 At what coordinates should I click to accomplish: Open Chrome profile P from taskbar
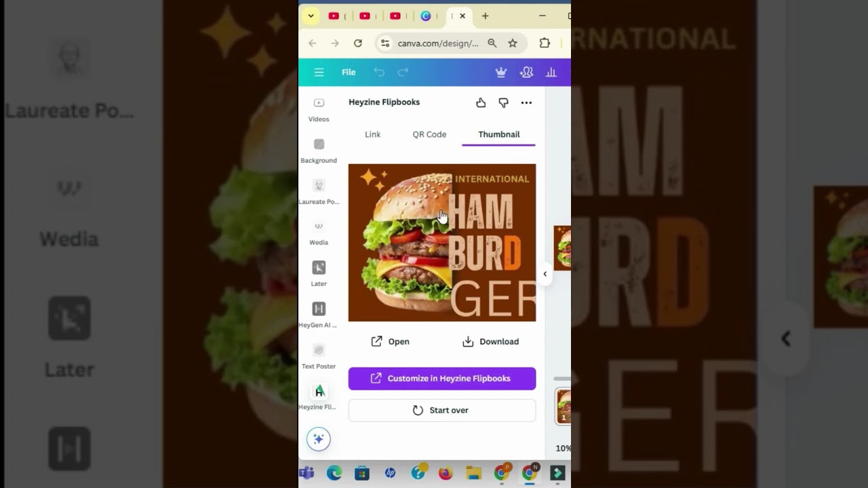502,472
